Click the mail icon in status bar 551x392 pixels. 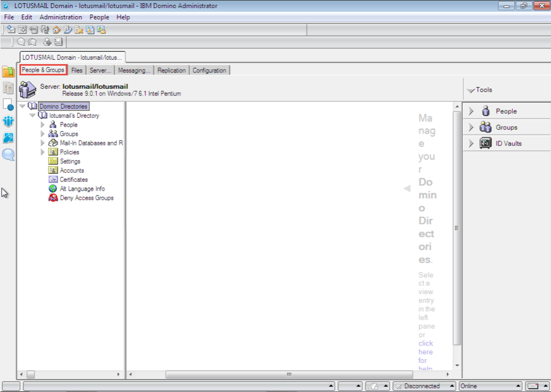pyautogui.click(x=533, y=386)
